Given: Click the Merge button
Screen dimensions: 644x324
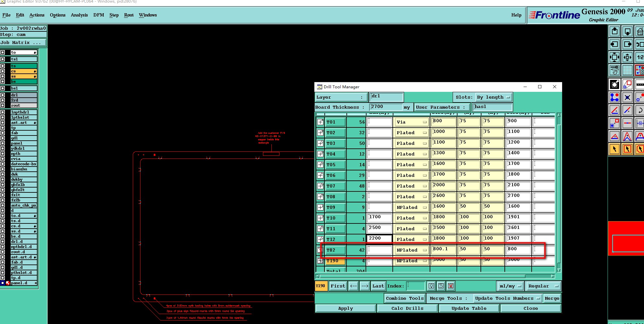Looking at the screenshot, I should [x=552, y=298].
